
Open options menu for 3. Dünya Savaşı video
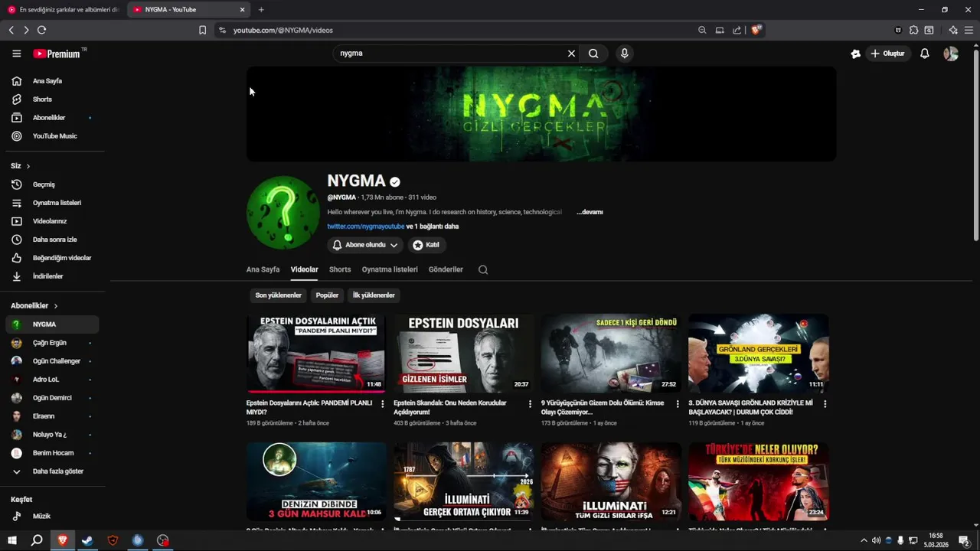pyautogui.click(x=825, y=404)
